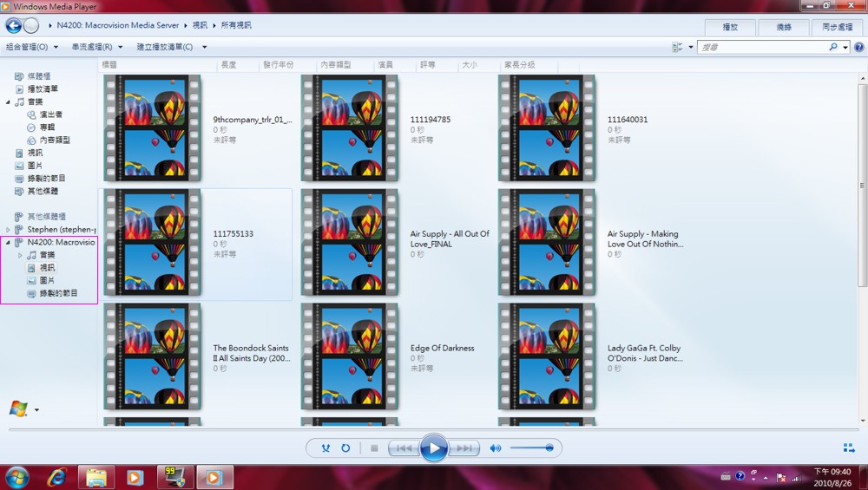This screenshot has width=868, height=490.
Task: Click the Lady GaGa Ft. Colby O'Donis title
Action: [x=645, y=353]
